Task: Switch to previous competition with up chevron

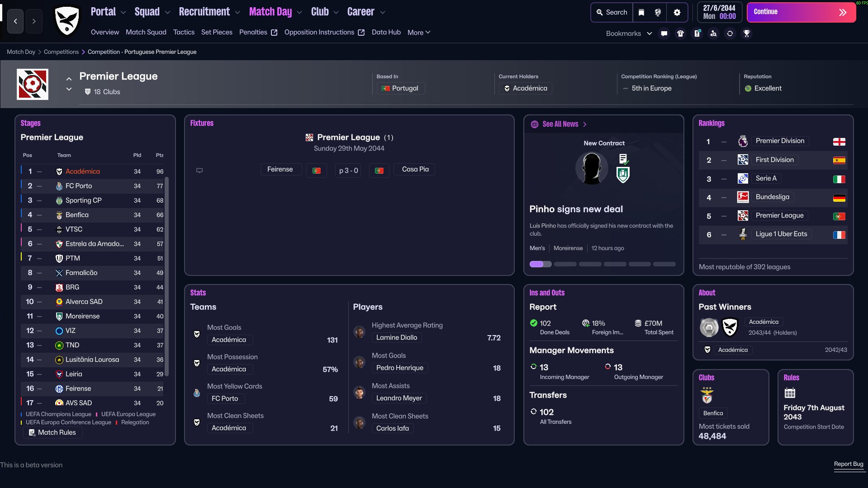Action: (69, 79)
